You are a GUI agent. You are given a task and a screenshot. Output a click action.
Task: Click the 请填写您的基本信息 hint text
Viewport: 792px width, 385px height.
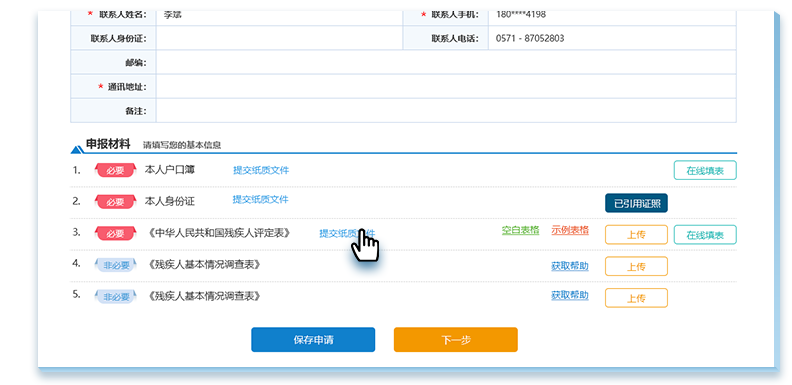point(182,145)
